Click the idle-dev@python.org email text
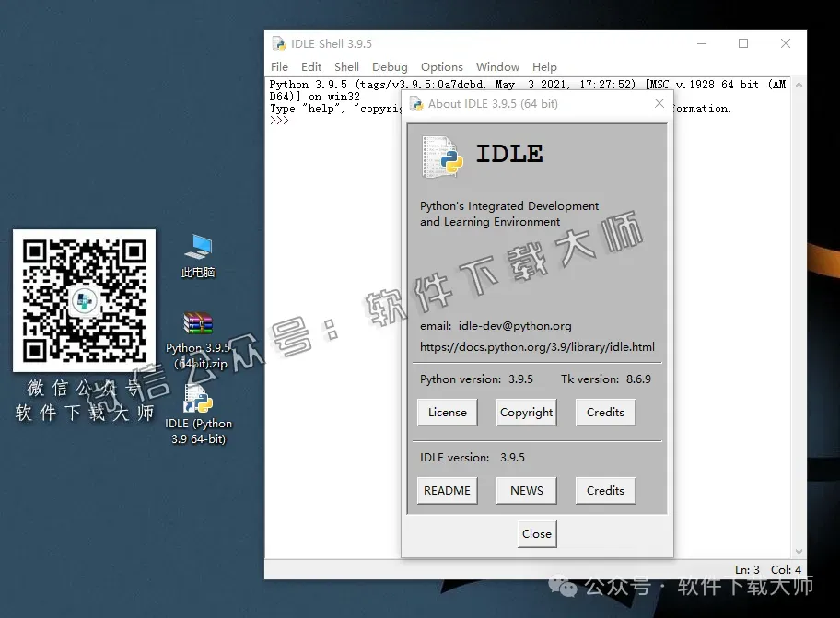The image size is (840, 618). tap(515, 326)
